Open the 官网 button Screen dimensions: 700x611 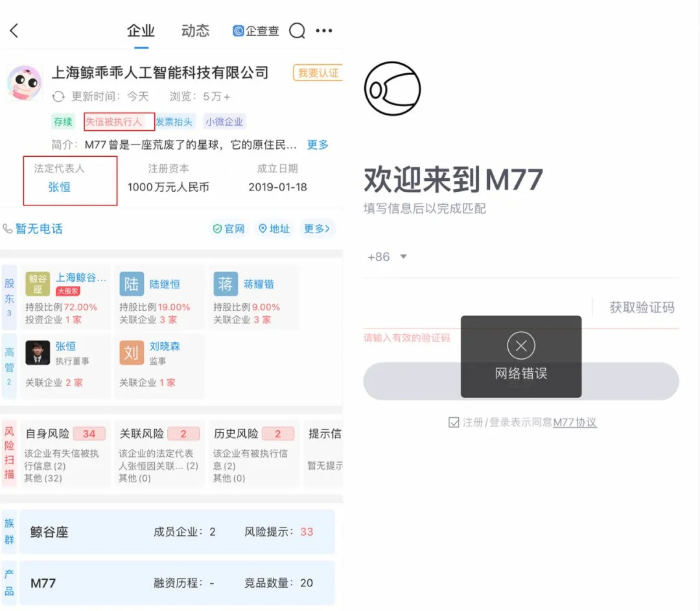[x=229, y=229]
